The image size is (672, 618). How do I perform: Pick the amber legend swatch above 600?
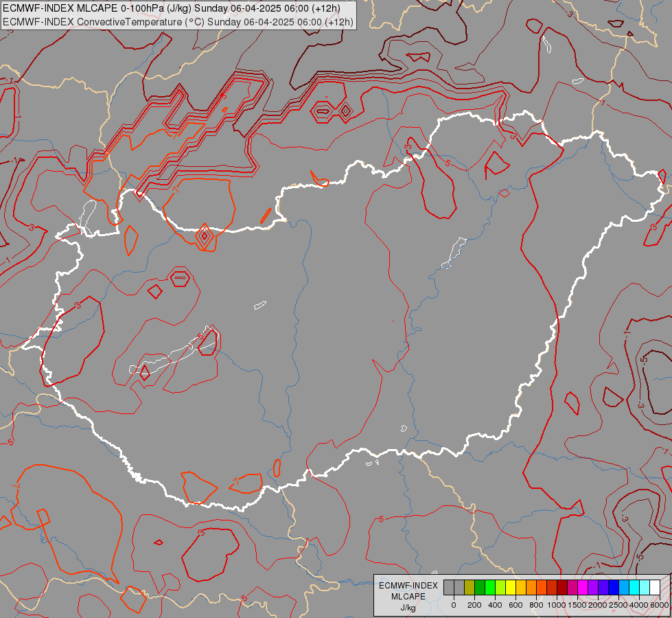[521, 588]
